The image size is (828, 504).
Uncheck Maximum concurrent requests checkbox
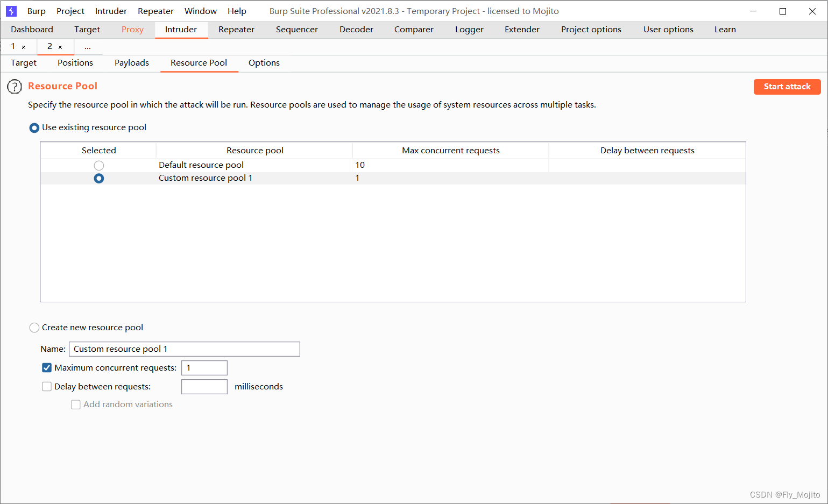47,368
